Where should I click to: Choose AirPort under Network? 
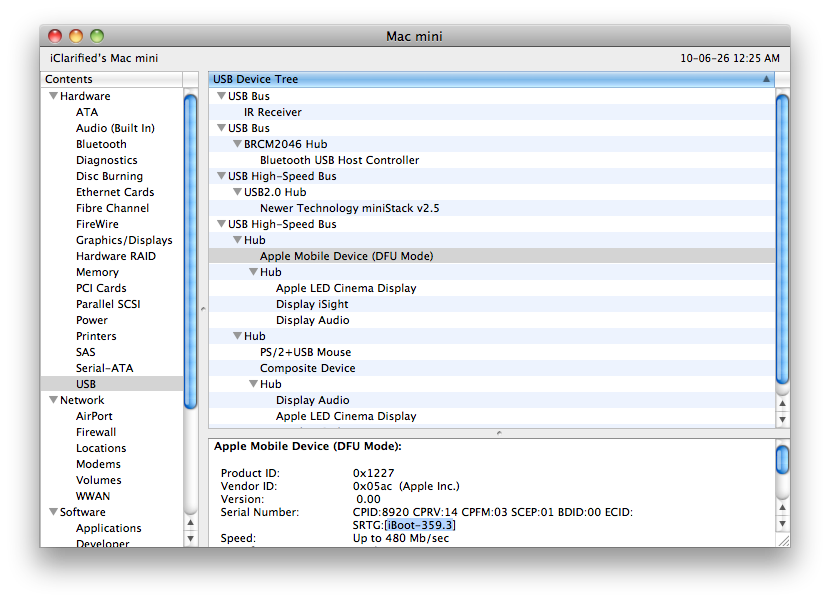tap(94, 416)
